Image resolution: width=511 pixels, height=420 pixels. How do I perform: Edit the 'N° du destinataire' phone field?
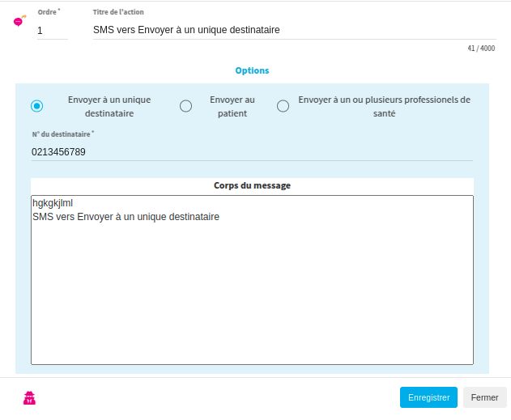coord(251,151)
